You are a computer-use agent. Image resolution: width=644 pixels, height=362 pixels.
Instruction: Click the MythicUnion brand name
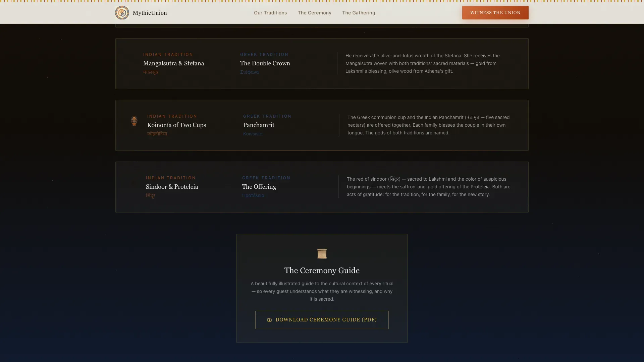point(150,13)
